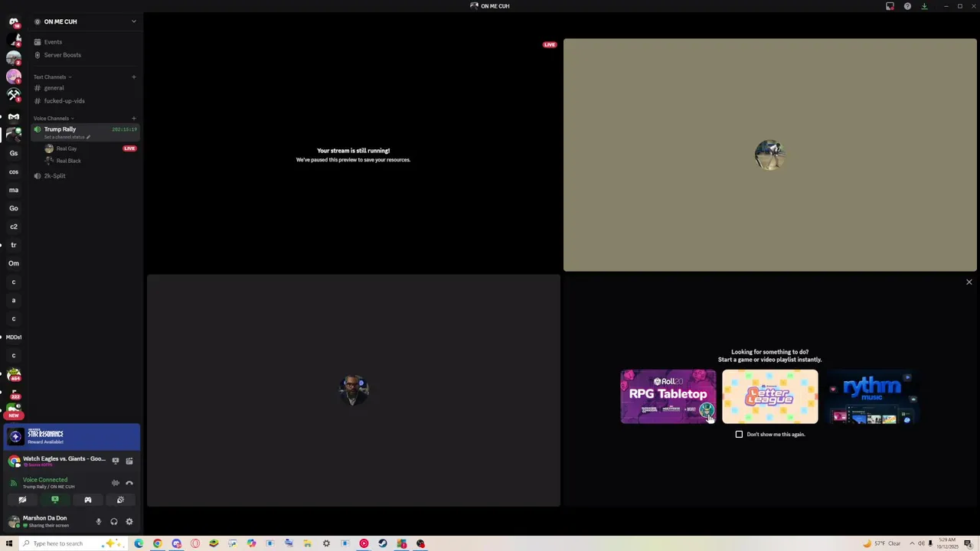The height and width of the screenshot is (551, 980).
Task: Start an activity with controller icon
Action: pos(88,500)
